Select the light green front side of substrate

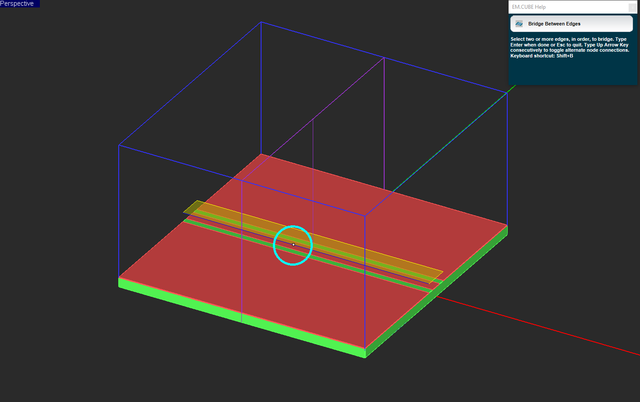pos(242,318)
